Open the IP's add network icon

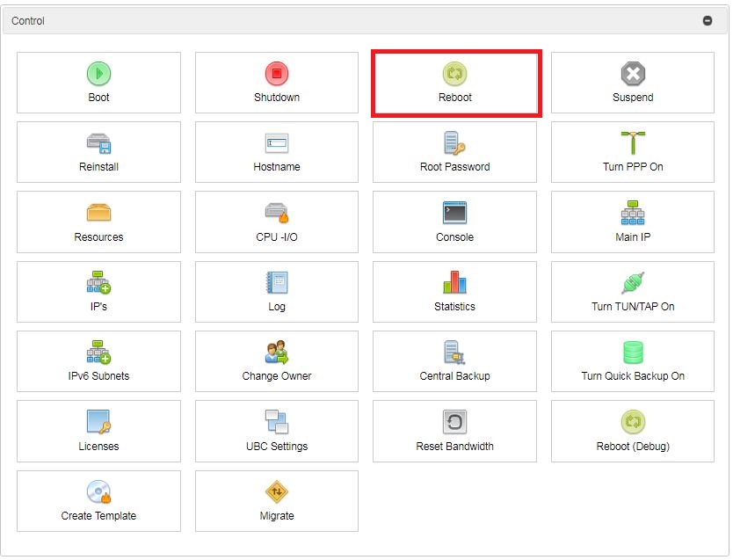(x=98, y=282)
